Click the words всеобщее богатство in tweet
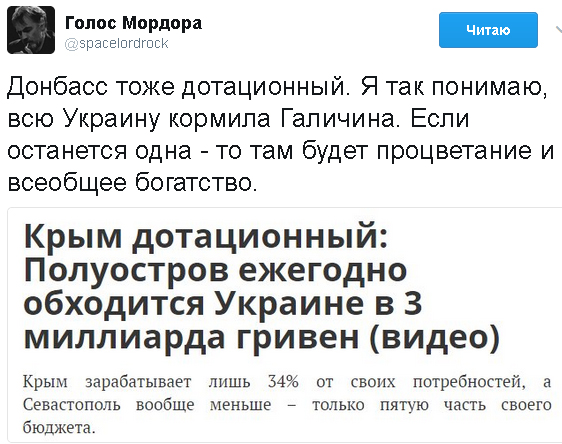 [132, 183]
